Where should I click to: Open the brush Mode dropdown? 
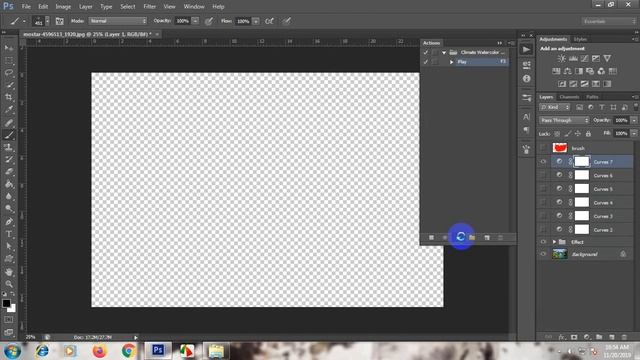coord(118,21)
